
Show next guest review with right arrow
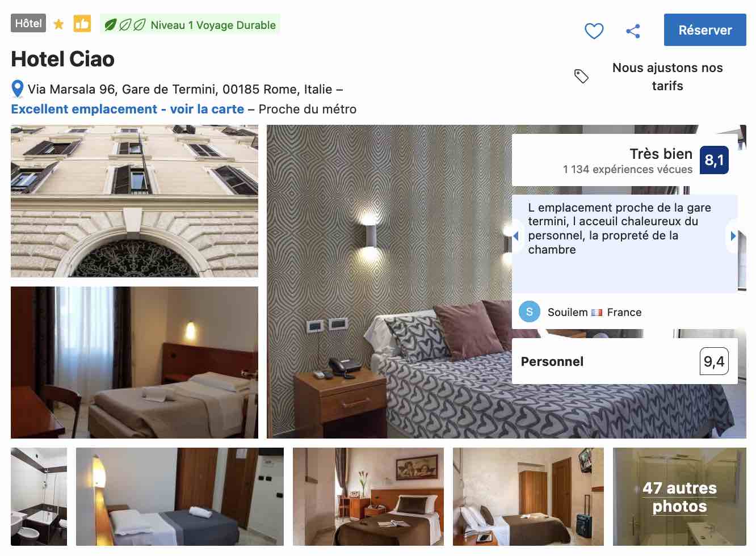733,235
